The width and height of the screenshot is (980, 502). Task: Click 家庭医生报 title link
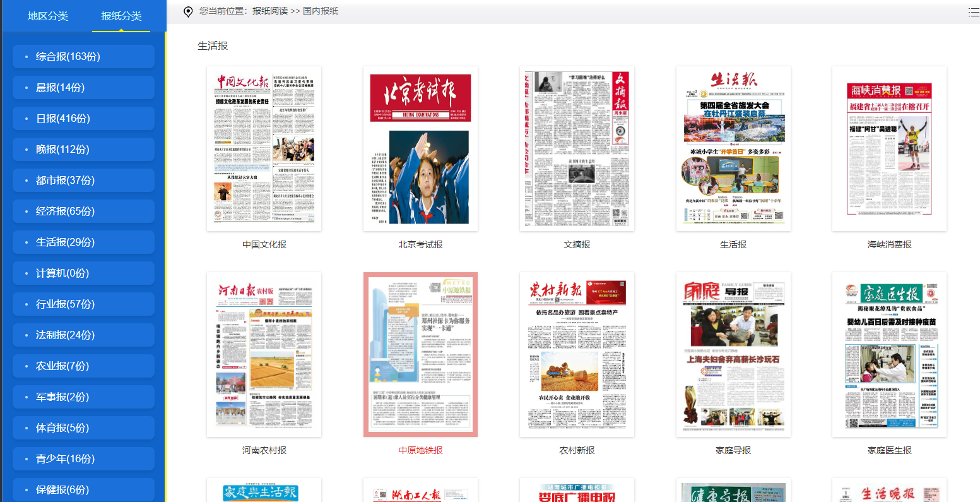point(889,450)
